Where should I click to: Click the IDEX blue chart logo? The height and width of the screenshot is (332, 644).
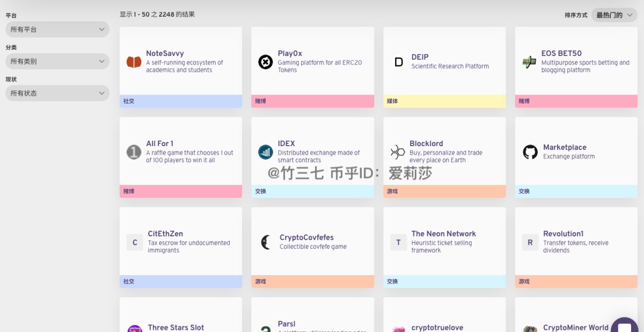click(x=265, y=153)
